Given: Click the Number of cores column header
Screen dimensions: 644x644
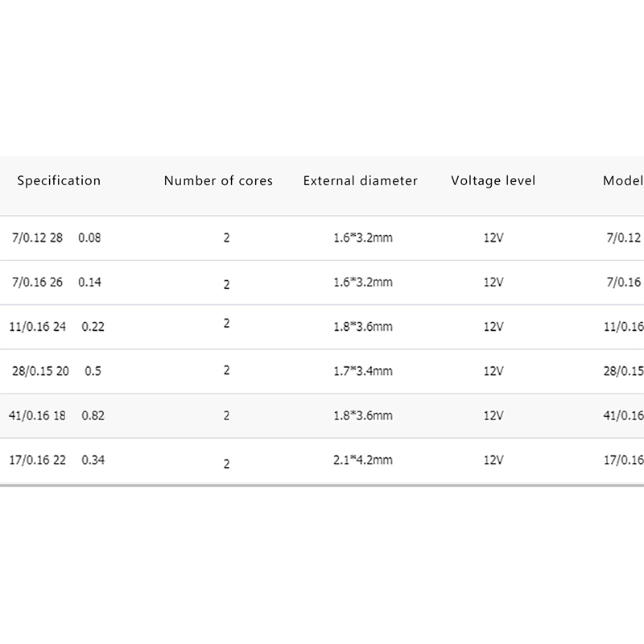Looking at the screenshot, I should tap(218, 181).
